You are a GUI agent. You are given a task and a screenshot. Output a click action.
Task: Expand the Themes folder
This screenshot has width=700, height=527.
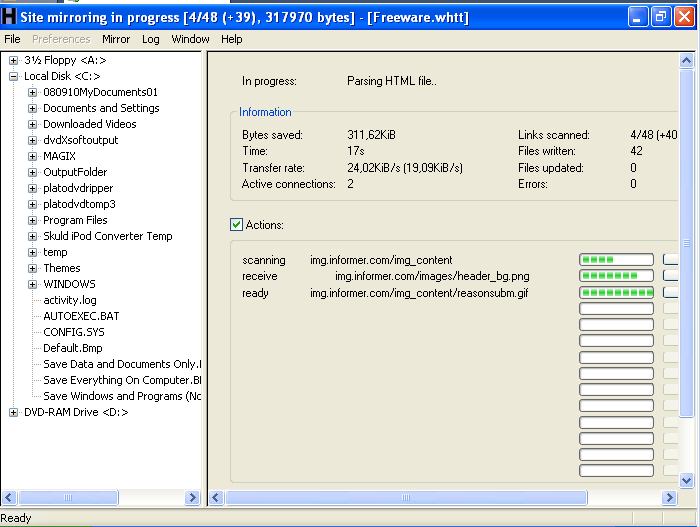tap(32, 268)
